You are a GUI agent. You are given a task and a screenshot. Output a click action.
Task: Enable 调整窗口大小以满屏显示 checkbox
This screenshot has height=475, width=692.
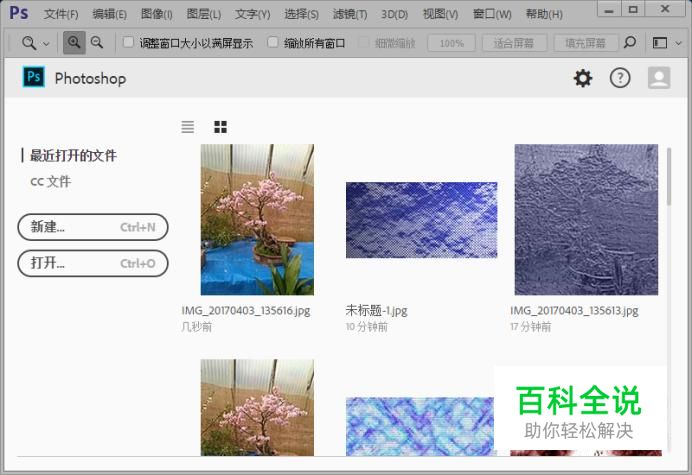[128, 42]
